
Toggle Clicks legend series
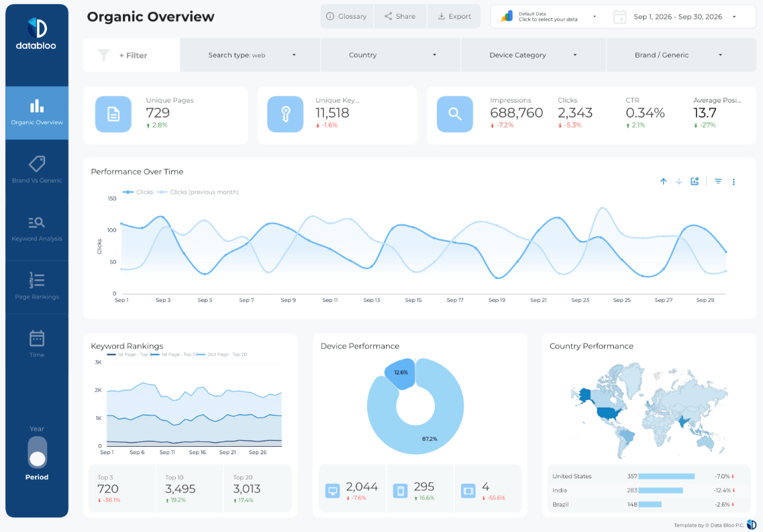coord(138,192)
